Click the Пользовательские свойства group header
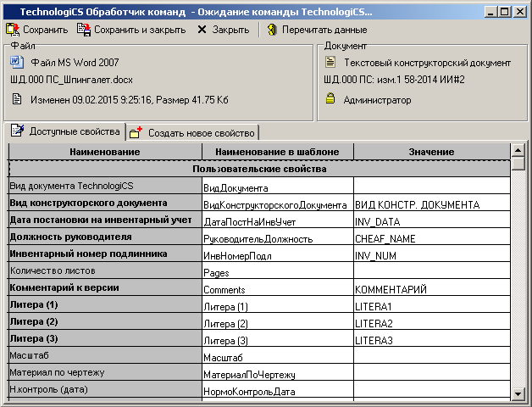Viewport: 532px width, 407px height. coord(259,170)
